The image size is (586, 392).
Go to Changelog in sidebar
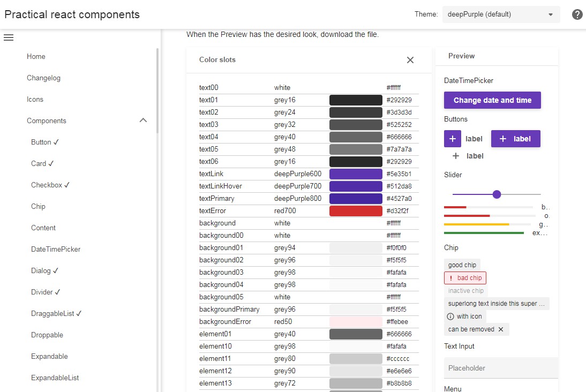pyautogui.click(x=43, y=78)
